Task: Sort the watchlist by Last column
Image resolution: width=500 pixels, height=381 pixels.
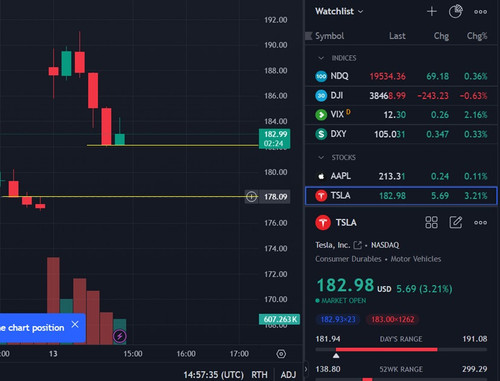Action: coord(397,36)
